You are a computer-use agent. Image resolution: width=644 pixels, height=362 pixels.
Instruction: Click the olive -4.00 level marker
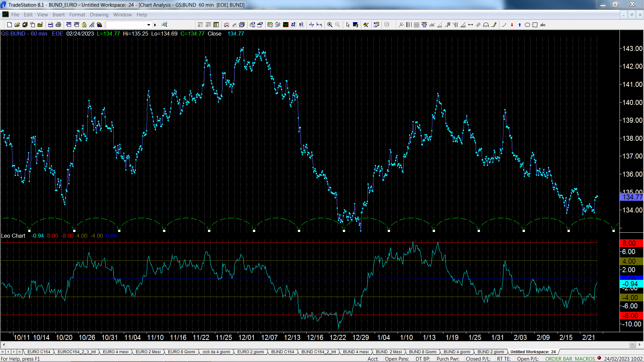coord(632,298)
